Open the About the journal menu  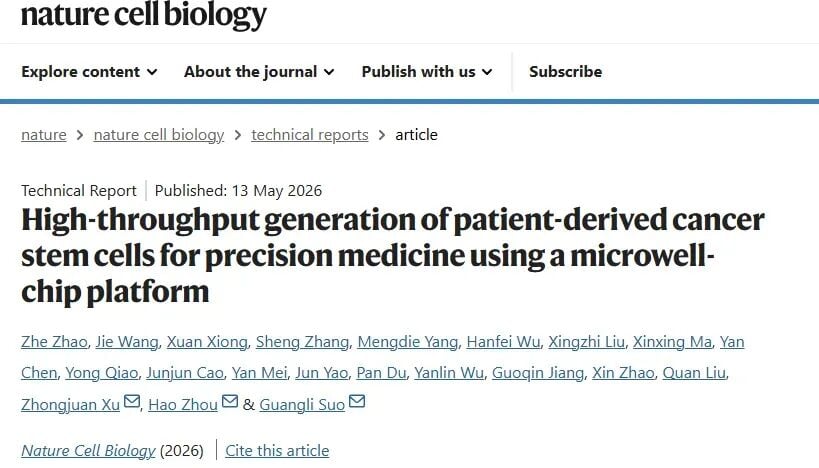click(x=259, y=72)
